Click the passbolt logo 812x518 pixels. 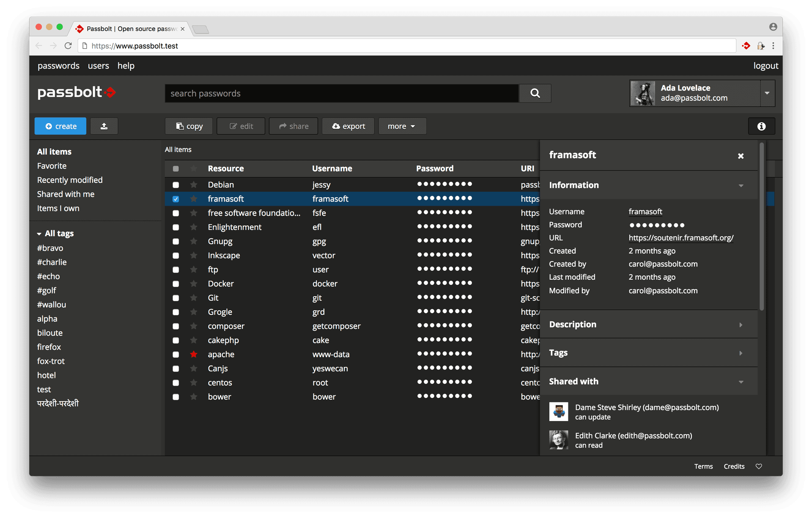(x=77, y=92)
